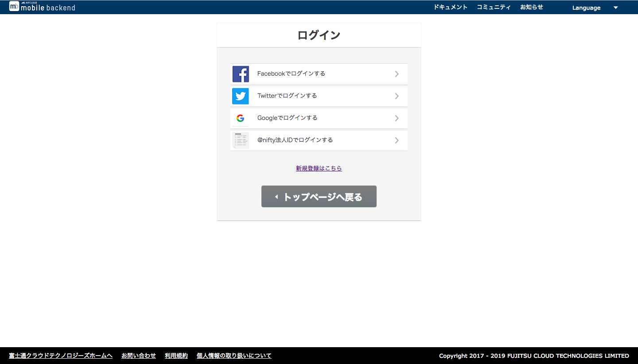This screenshot has width=638, height=364.
Task: Select Twitterでログインする option
Action: 287,96
